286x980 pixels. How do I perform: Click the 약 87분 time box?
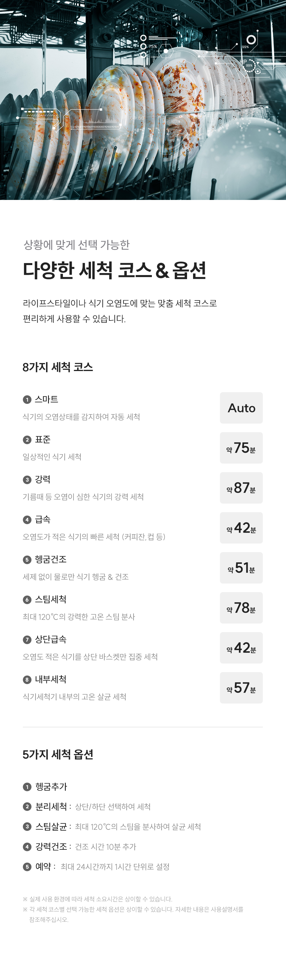pos(241,488)
